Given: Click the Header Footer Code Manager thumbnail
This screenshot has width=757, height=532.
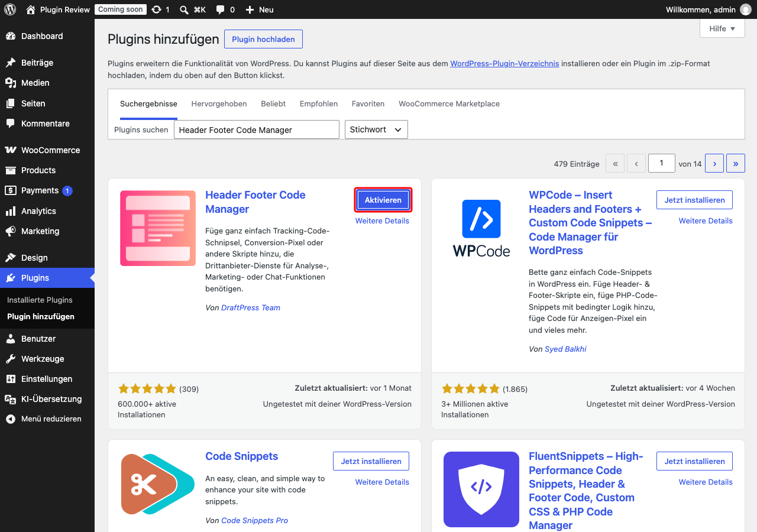Looking at the screenshot, I should tap(158, 228).
